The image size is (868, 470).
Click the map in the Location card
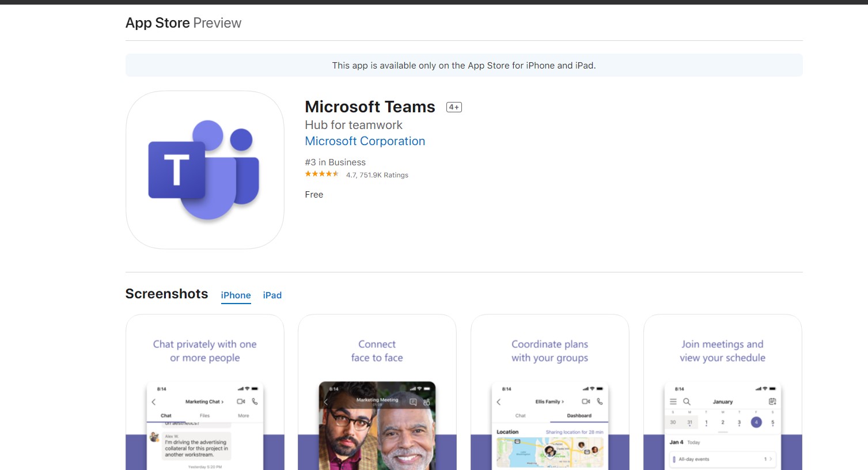pyautogui.click(x=550, y=452)
